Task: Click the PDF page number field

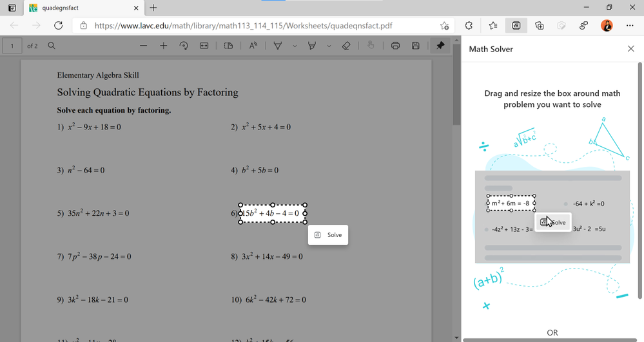Action: (12, 46)
